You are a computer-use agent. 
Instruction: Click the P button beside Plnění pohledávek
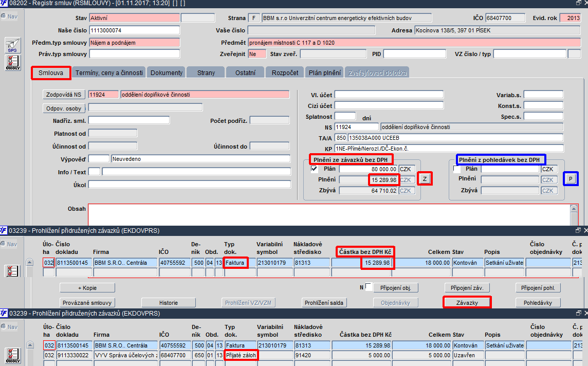[571, 179]
